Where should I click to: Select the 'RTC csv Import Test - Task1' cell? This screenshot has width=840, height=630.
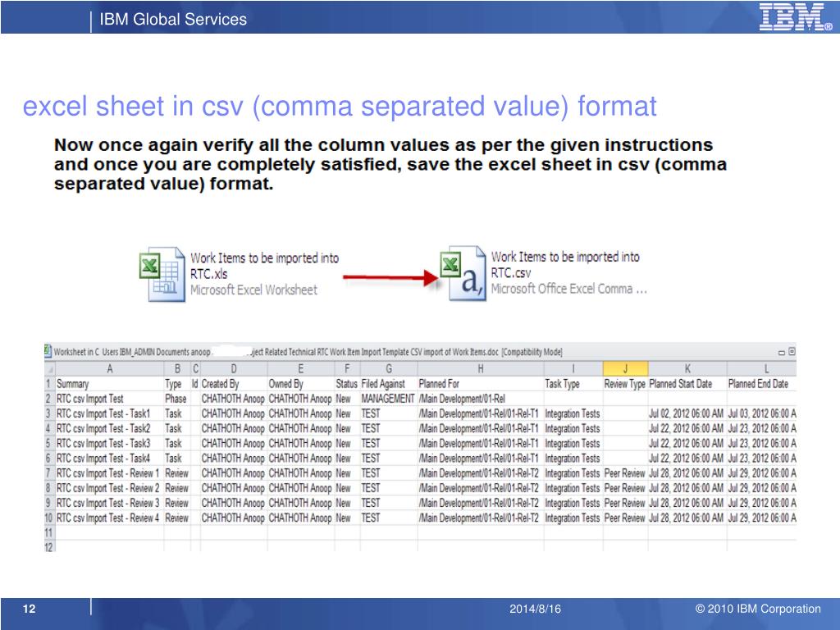pos(103,413)
